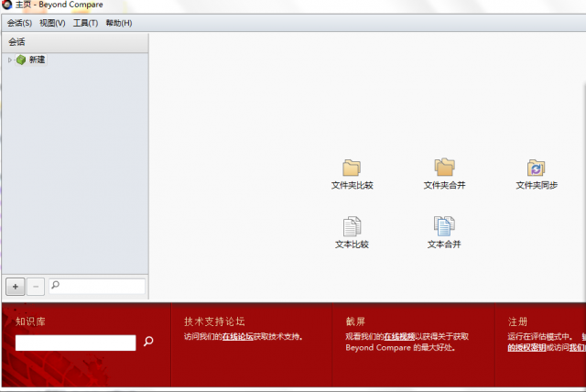
Task: Add a session with the plus button
Action: click(x=16, y=287)
